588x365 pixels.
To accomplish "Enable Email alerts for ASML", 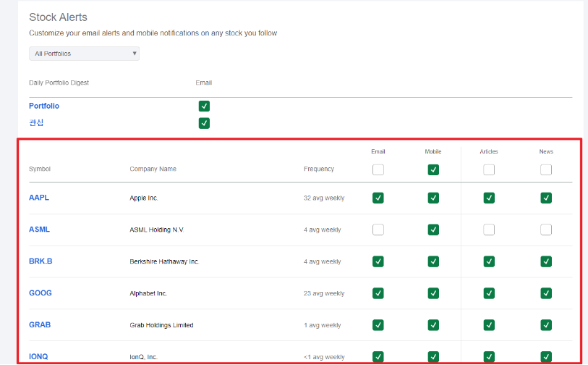I will tap(378, 230).
